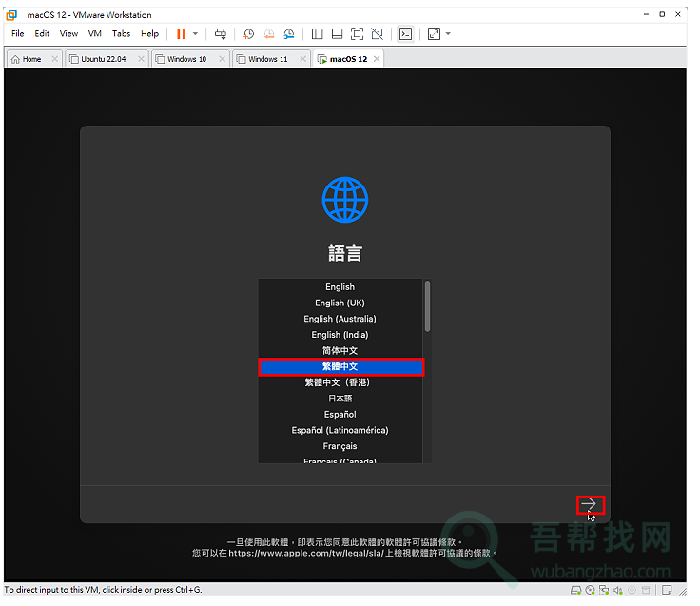Open the snapshot manager icon
The width and height of the screenshot is (700, 606).
pyautogui.click(x=289, y=34)
